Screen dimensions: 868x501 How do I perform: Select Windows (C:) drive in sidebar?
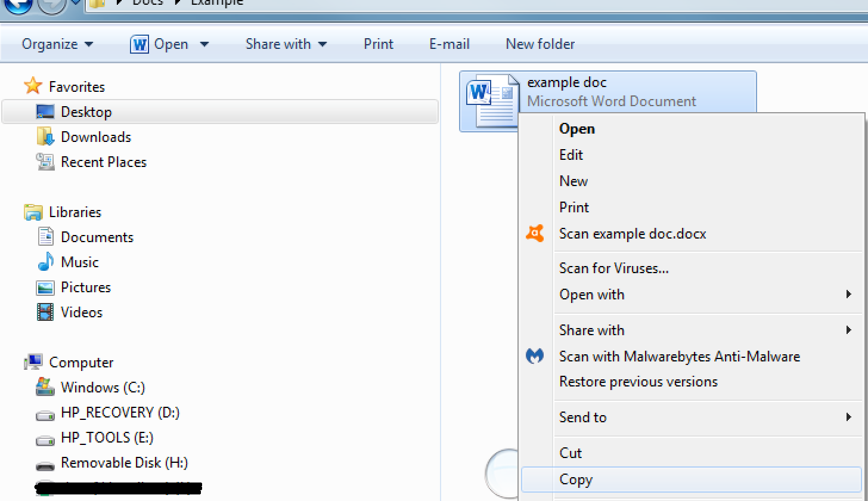(x=103, y=387)
